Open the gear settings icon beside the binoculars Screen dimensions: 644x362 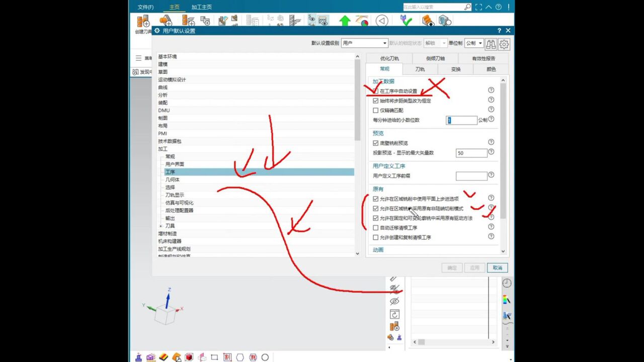(x=504, y=44)
